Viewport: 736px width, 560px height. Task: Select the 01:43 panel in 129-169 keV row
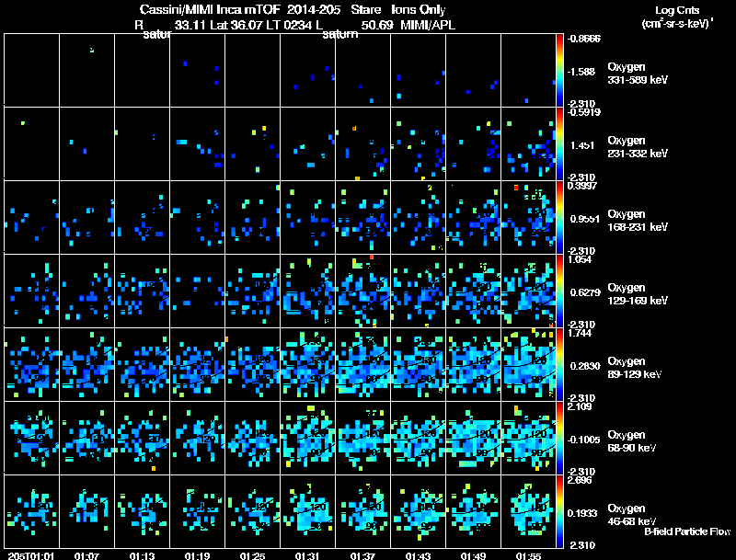coord(419,291)
